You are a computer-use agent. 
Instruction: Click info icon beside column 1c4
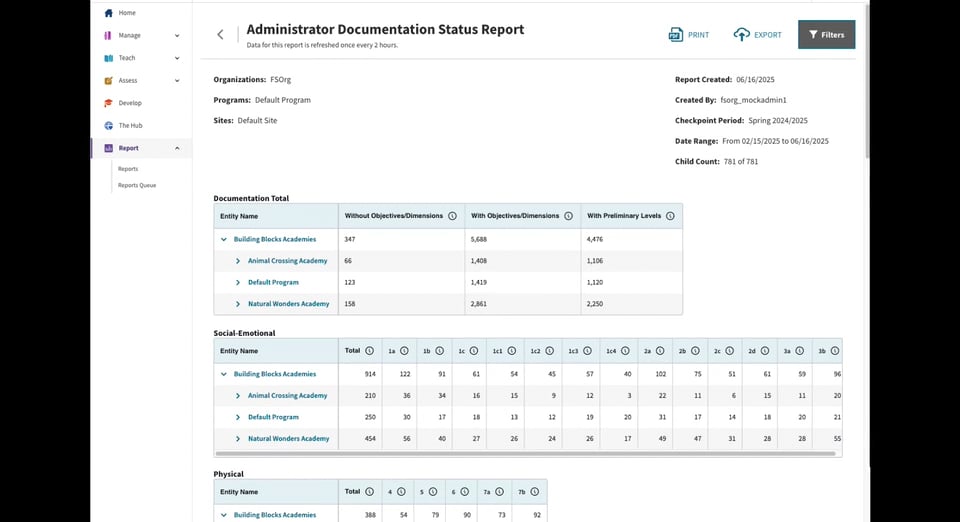[625, 351]
